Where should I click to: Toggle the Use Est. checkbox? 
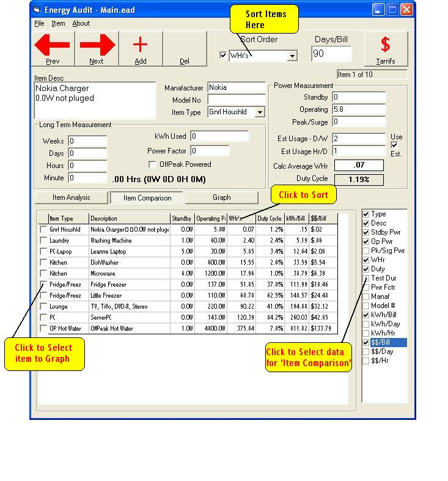[394, 145]
